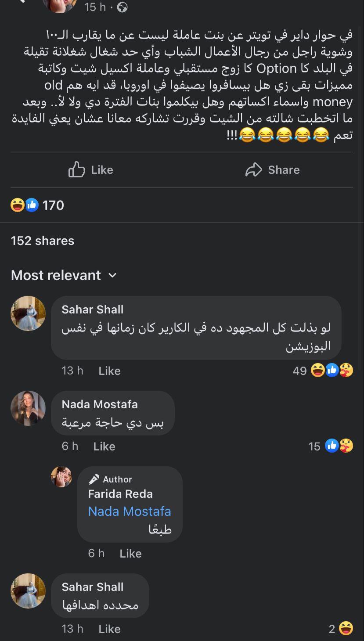364x641 pixels.
Task: Click the laughing reaction on the last comment
Action: (x=346, y=629)
